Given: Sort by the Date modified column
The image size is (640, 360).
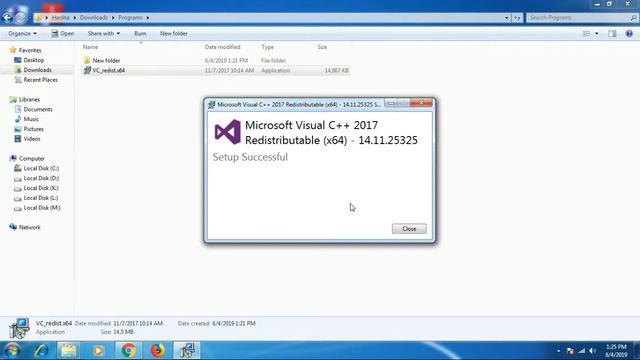Looking at the screenshot, I should point(222,47).
